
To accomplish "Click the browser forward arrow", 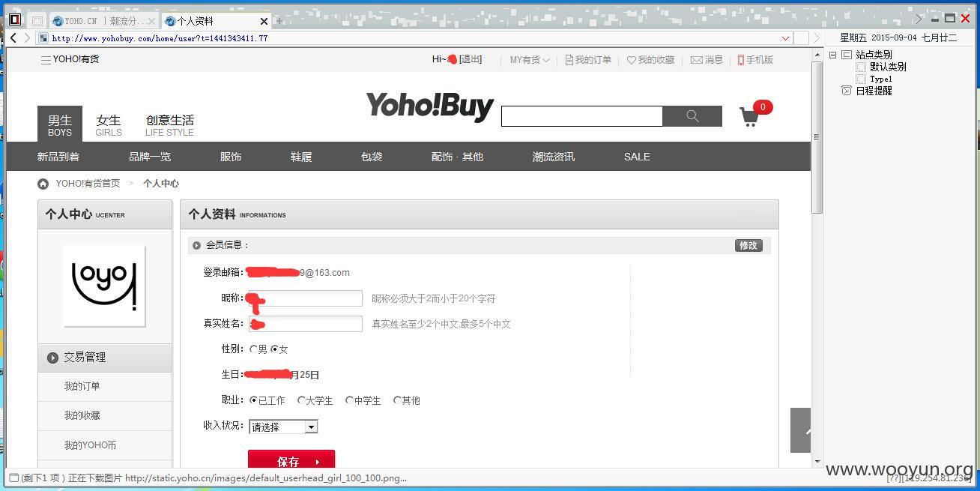I will tap(27, 37).
